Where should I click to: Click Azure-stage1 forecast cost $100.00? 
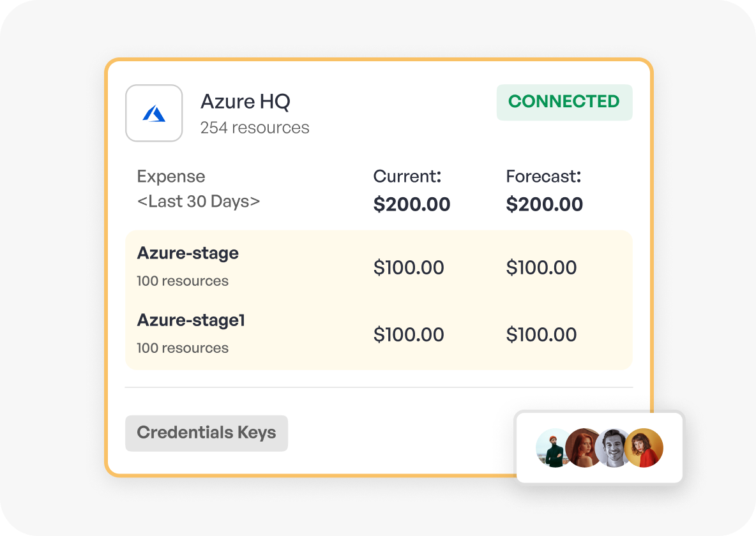click(x=541, y=334)
